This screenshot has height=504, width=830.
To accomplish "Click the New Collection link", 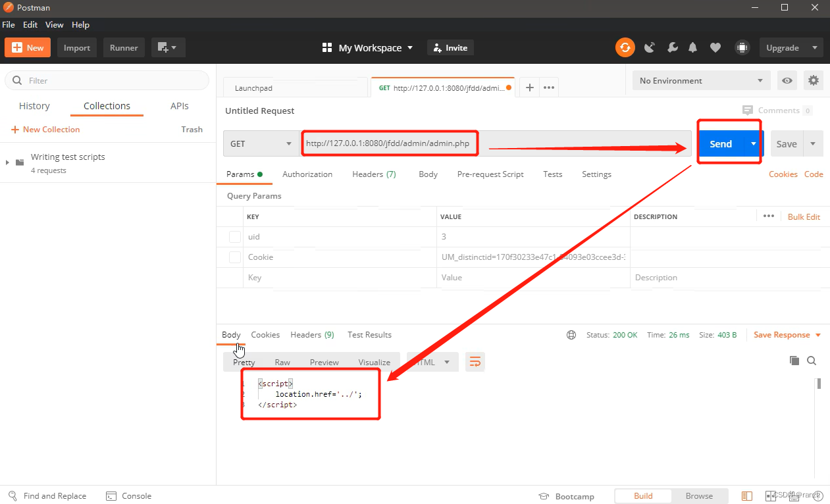I will coord(45,130).
